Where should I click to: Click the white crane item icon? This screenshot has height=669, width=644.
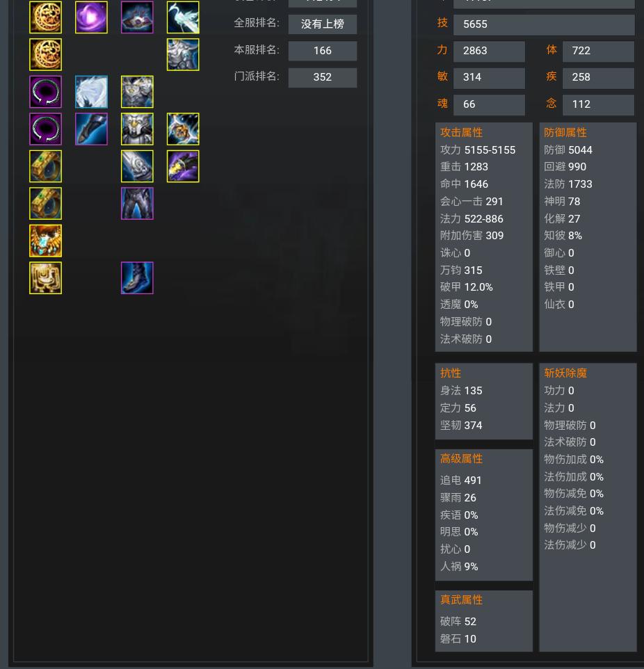tap(183, 17)
